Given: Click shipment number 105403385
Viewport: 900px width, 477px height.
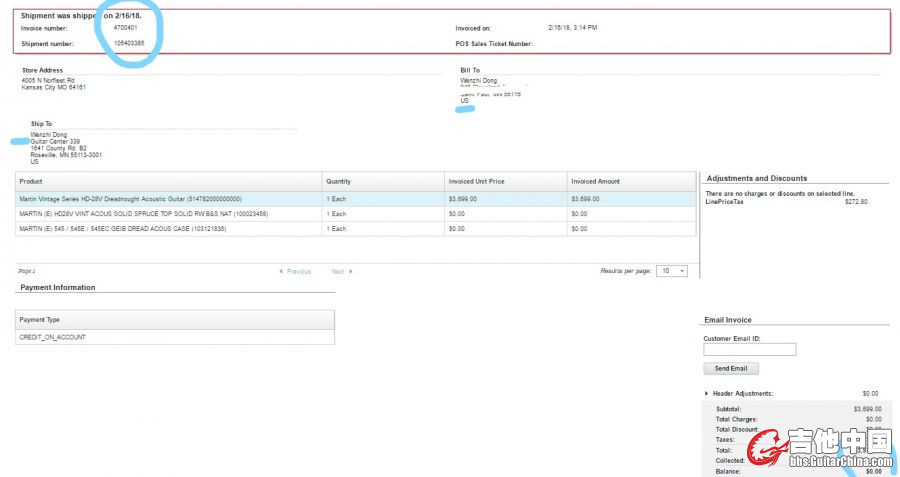Looking at the screenshot, I should [x=129, y=44].
